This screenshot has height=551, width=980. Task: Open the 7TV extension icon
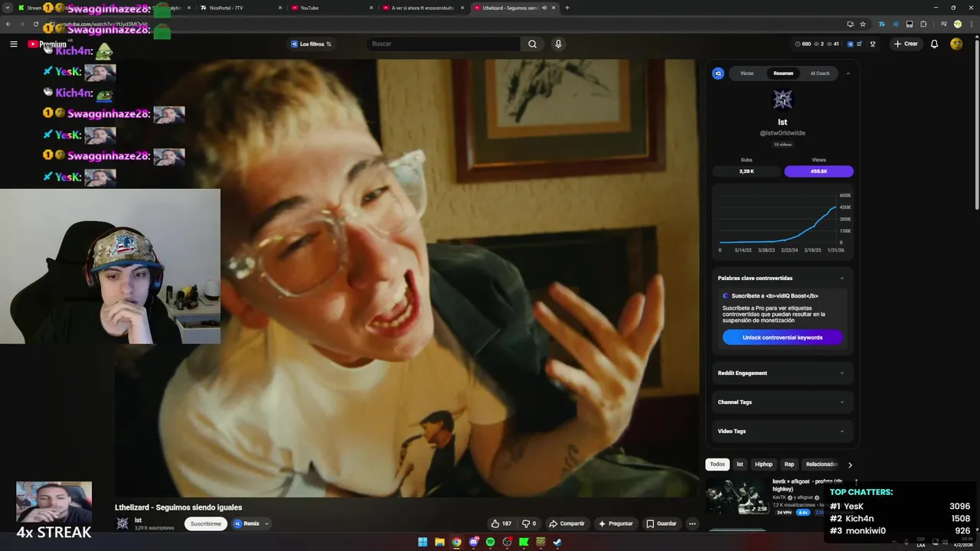tap(882, 24)
